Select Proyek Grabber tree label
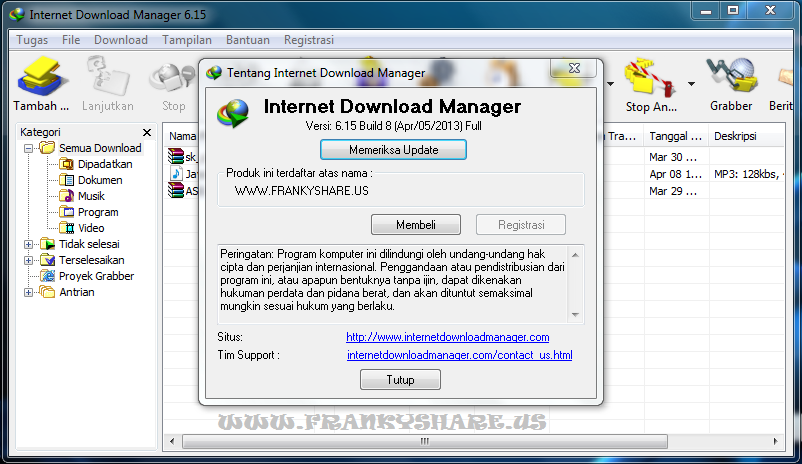 pos(96,276)
